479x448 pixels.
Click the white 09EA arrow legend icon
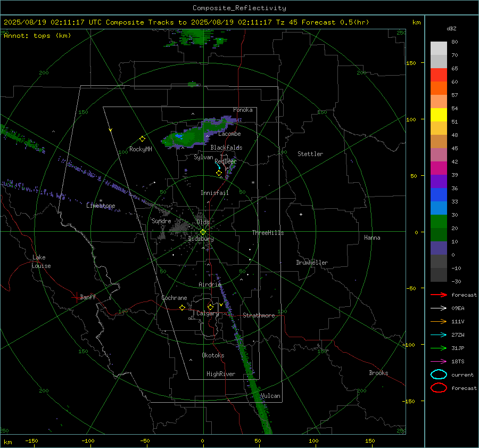click(439, 308)
